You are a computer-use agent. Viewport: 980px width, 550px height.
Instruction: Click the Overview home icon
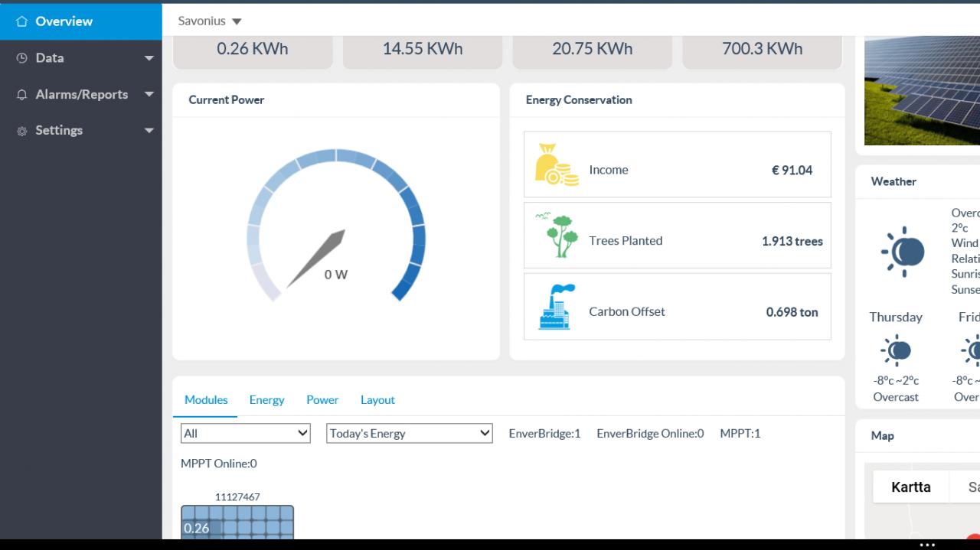(21, 21)
